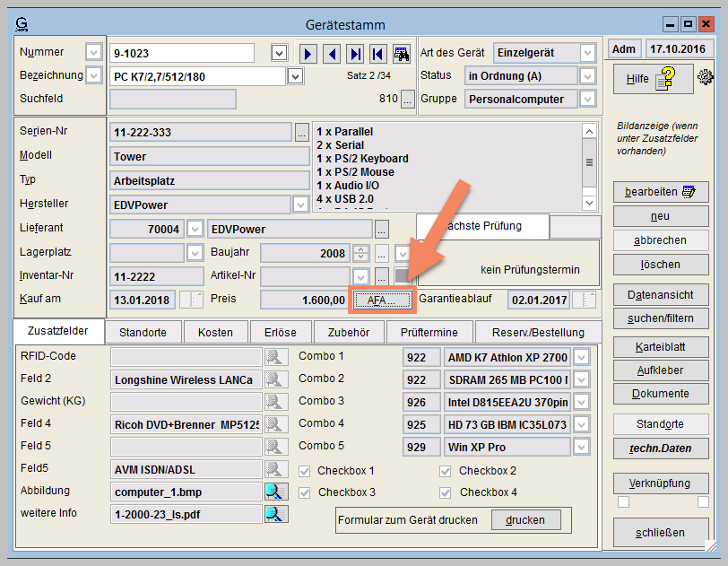The image size is (728, 566).
Task: Click the binoculars search icon
Action: click(402, 54)
